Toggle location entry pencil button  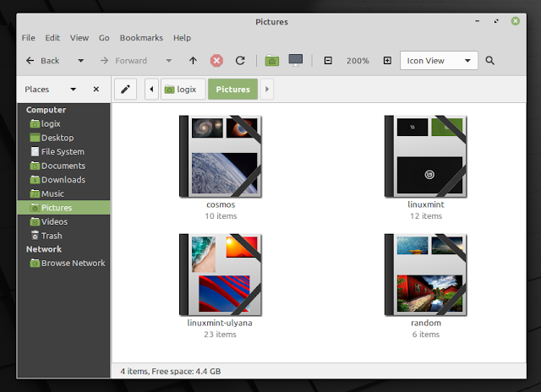pyautogui.click(x=125, y=90)
